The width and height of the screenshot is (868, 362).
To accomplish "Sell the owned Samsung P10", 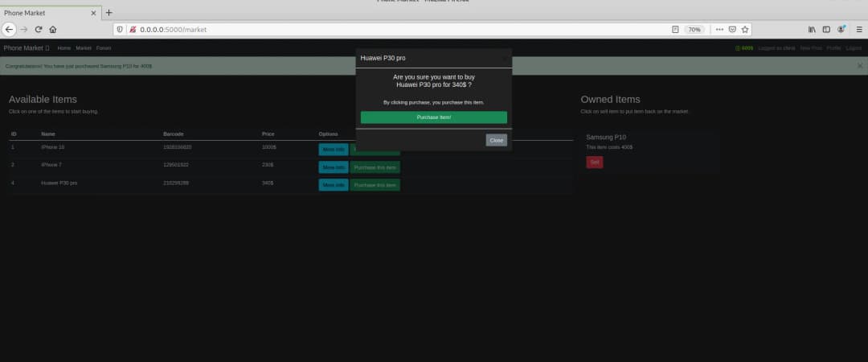I will tap(595, 162).
